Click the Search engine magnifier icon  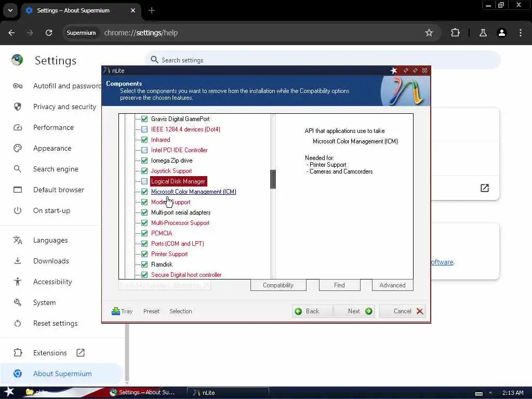tap(18, 169)
